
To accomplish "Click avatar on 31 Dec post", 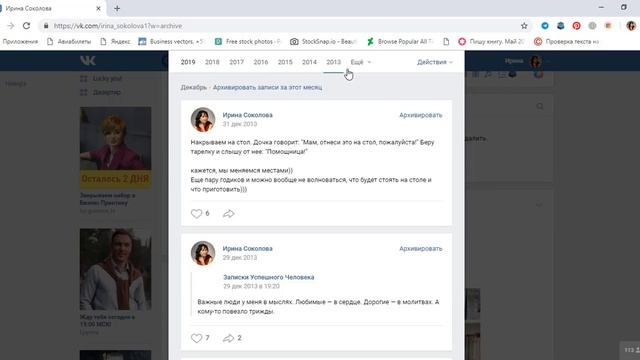I will [203, 120].
